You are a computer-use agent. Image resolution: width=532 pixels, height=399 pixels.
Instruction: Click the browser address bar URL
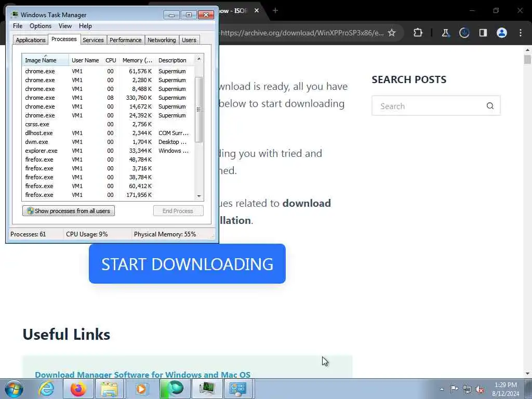(x=302, y=33)
